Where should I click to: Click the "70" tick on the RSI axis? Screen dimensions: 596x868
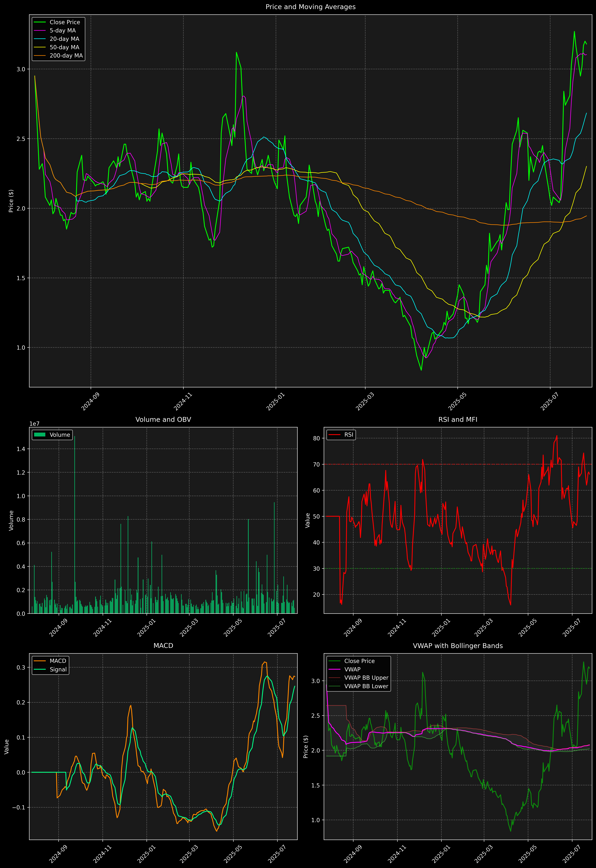point(317,465)
